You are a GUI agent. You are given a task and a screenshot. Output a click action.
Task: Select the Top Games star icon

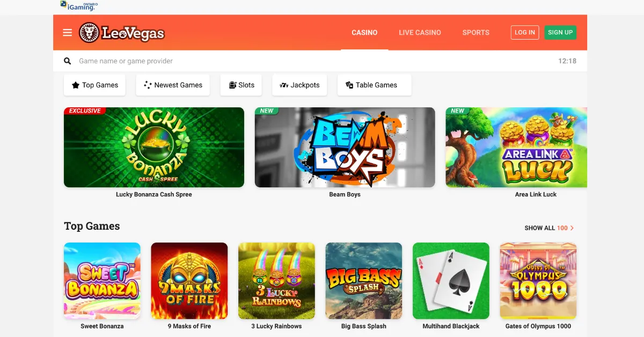click(76, 85)
